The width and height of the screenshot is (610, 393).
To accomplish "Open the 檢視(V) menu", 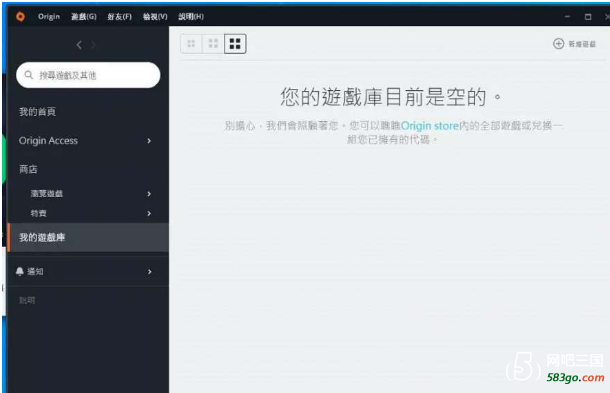I will 155,17.
